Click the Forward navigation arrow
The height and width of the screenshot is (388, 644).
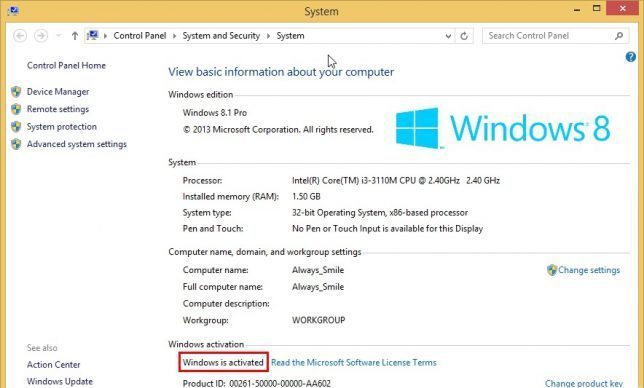(x=41, y=36)
